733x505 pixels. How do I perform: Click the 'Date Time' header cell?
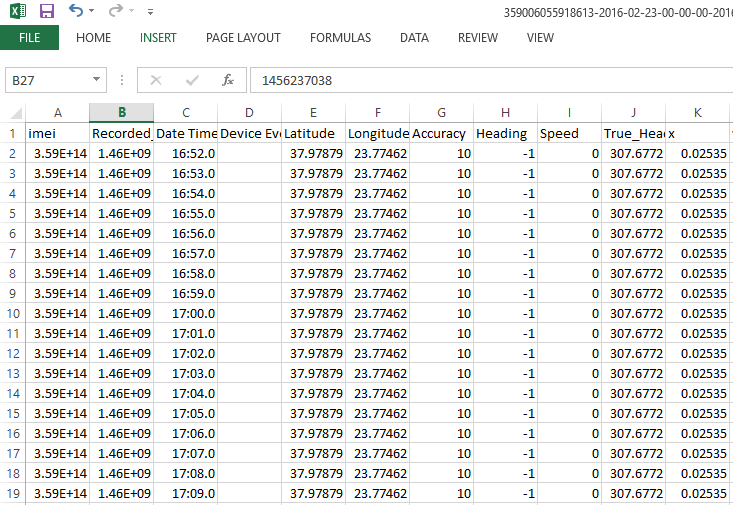(186, 133)
